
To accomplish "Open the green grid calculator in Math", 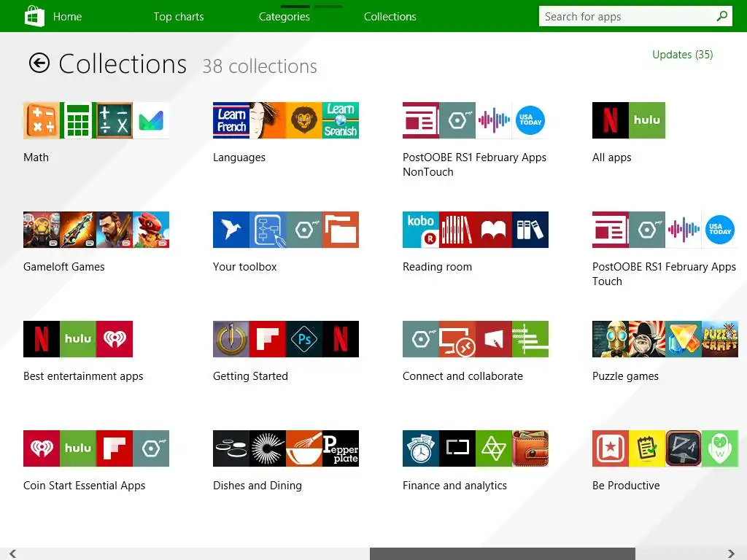I will (x=78, y=120).
